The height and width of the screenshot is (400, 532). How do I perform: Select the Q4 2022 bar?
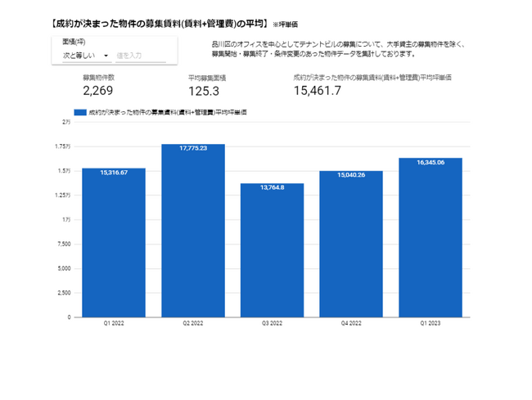351,245
